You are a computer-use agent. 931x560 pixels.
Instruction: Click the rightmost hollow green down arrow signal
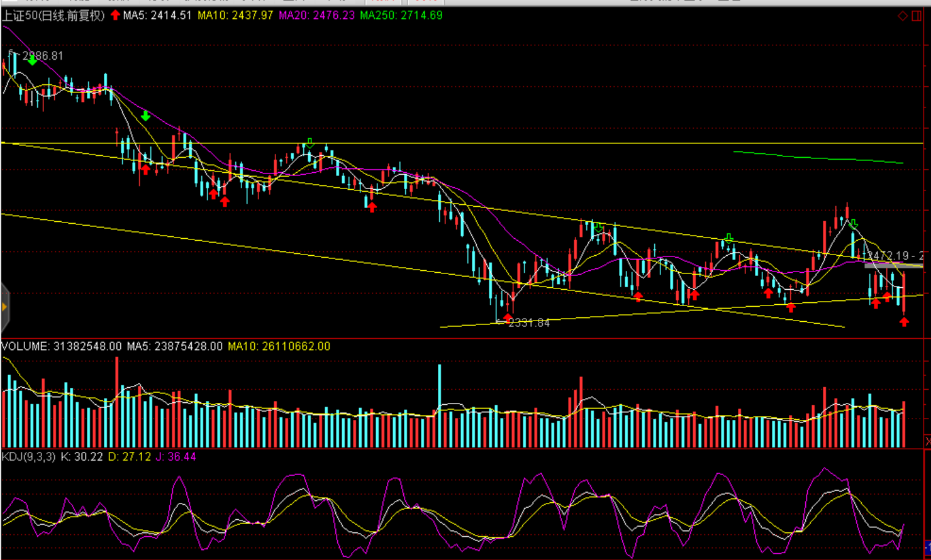point(853,224)
